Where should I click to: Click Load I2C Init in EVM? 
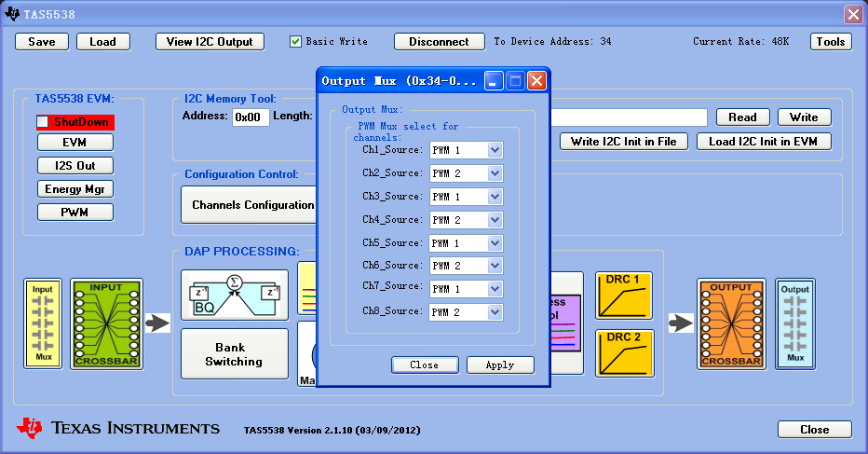point(764,142)
